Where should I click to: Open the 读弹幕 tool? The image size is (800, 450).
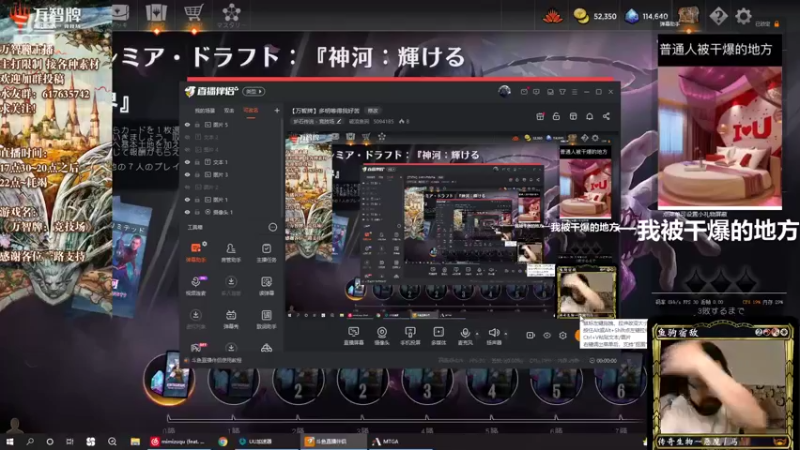tap(266, 285)
